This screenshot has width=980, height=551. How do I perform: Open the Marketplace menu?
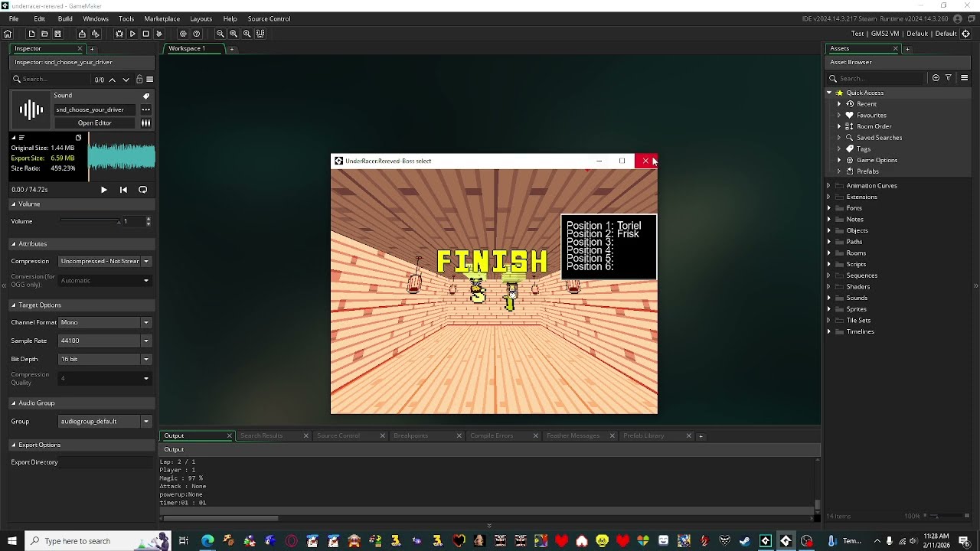coord(162,19)
